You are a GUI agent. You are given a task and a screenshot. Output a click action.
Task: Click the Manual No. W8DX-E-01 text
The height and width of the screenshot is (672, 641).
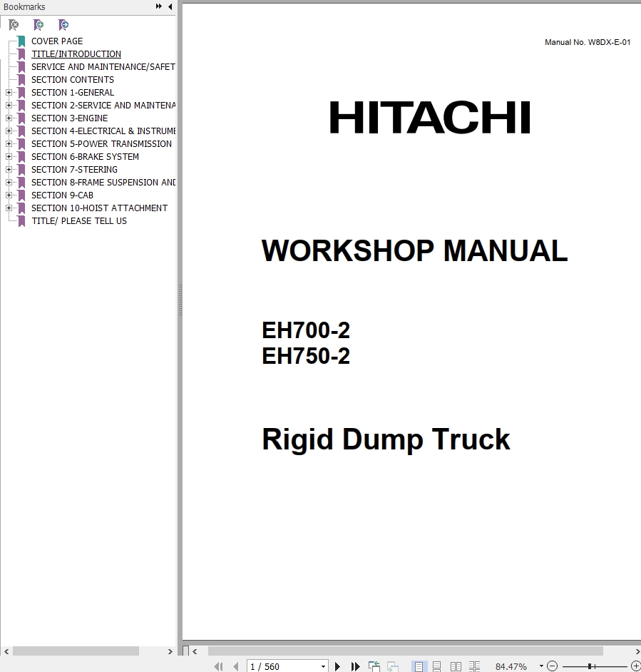pos(588,42)
